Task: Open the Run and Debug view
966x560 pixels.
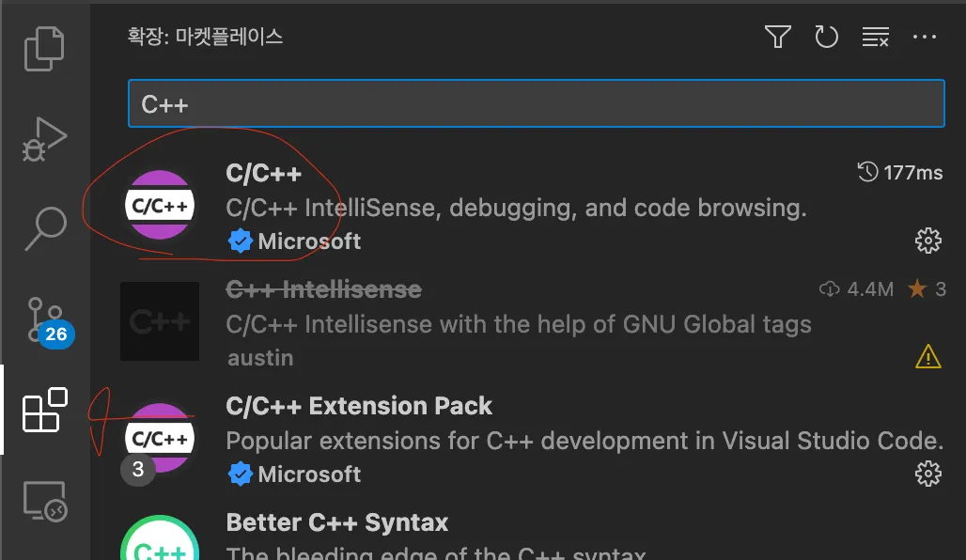Action: tap(44, 139)
